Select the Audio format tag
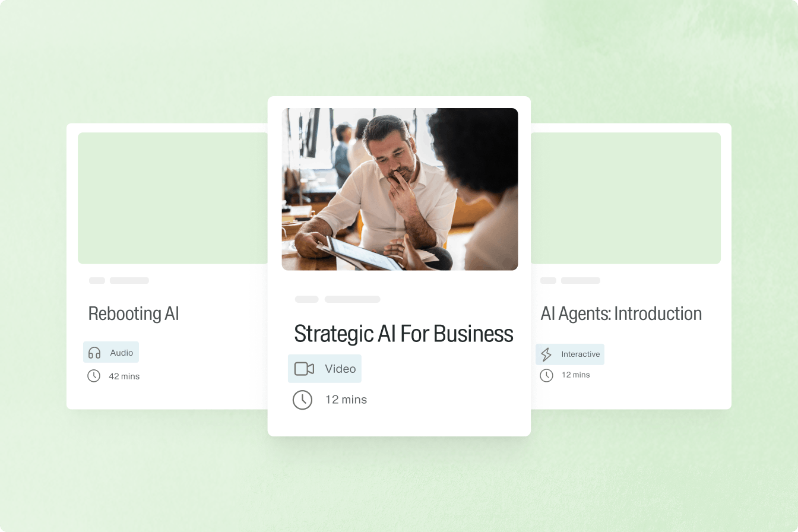 [x=111, y=352]
